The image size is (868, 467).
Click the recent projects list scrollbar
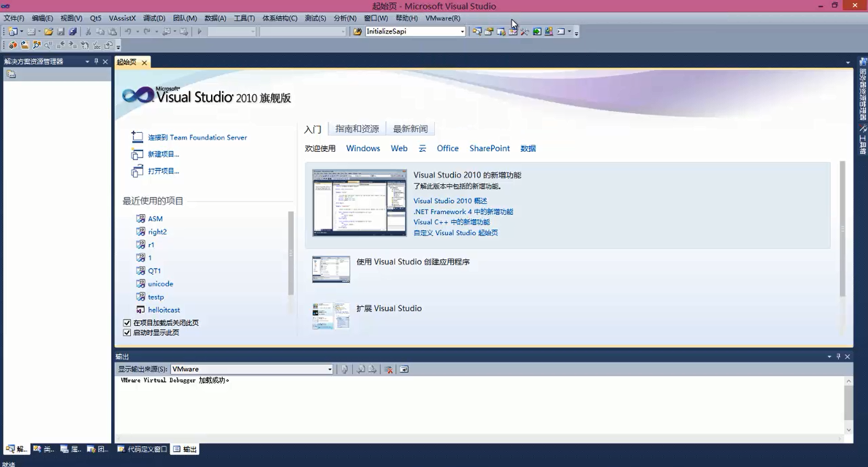point(291,254)
